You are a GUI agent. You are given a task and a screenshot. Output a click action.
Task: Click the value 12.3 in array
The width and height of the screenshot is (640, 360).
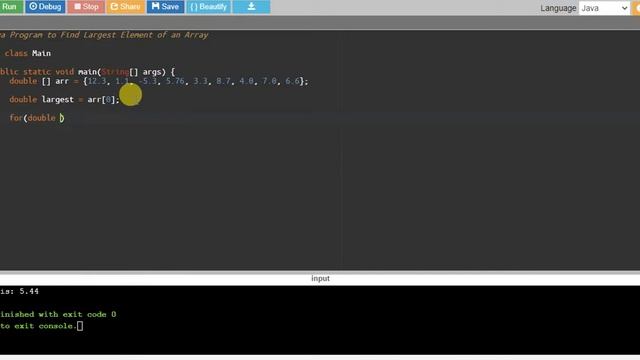click(x=97, y=81)
